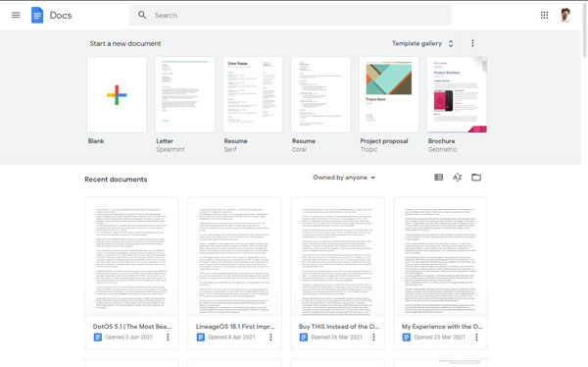This screenshot has height=367, width=588.
Task: Click 'Opened 25 Mar 2021' text
Action: (x=439, y=337)
